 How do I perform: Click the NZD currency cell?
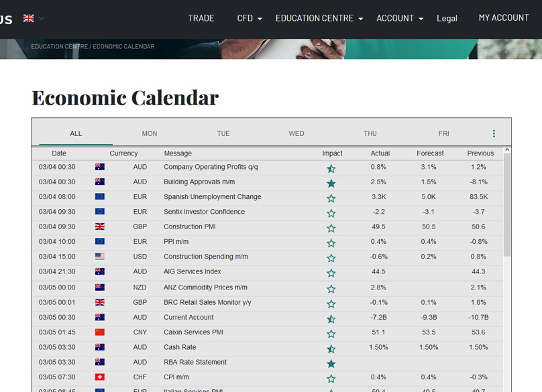pyautogui.click(x=140, y=287)
